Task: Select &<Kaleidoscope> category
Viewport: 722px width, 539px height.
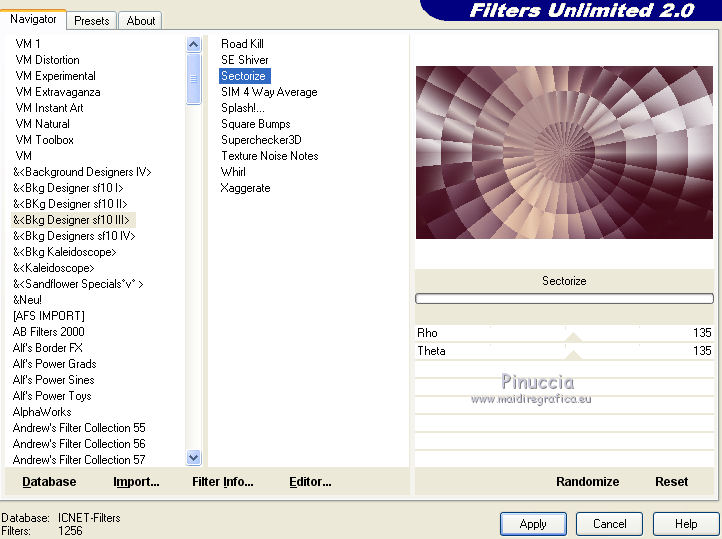Action: [53, 268]
